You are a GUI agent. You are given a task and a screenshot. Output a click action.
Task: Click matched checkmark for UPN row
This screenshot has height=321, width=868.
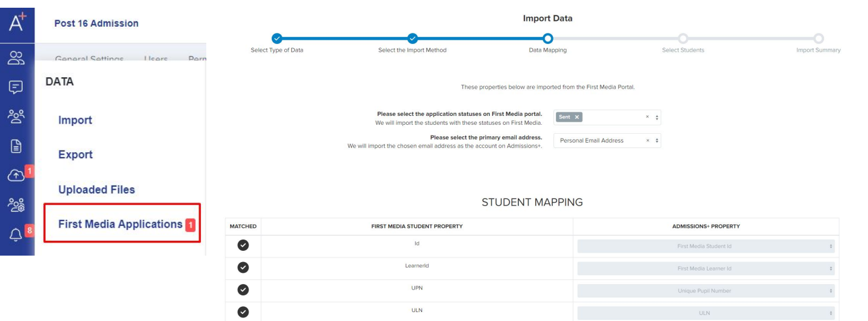pos(243,290)
